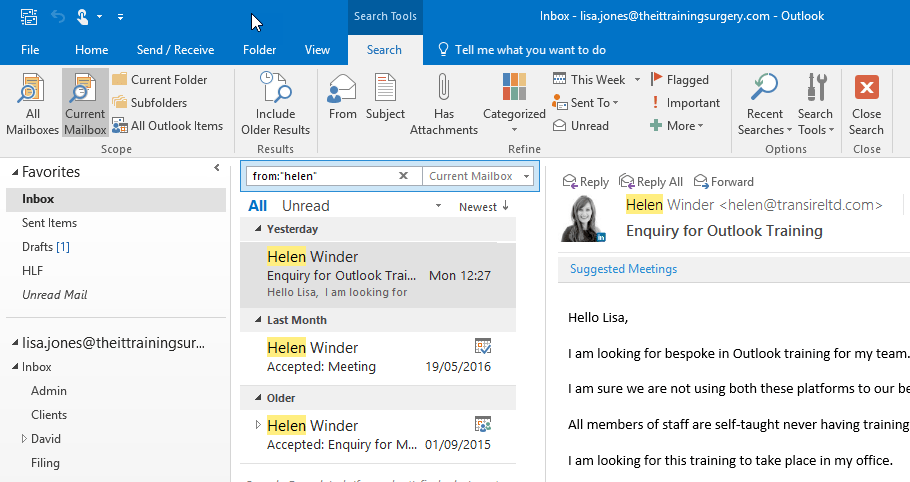Minimize the folder pane with the chevron
Image resolution: width=910 pixels, height=482 pixels.
pos(217,168)
